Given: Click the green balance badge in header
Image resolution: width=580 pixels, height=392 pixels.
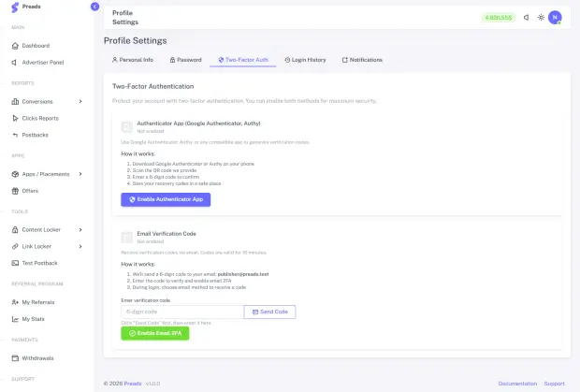Looking at the screenshot, I should [499, 18].
